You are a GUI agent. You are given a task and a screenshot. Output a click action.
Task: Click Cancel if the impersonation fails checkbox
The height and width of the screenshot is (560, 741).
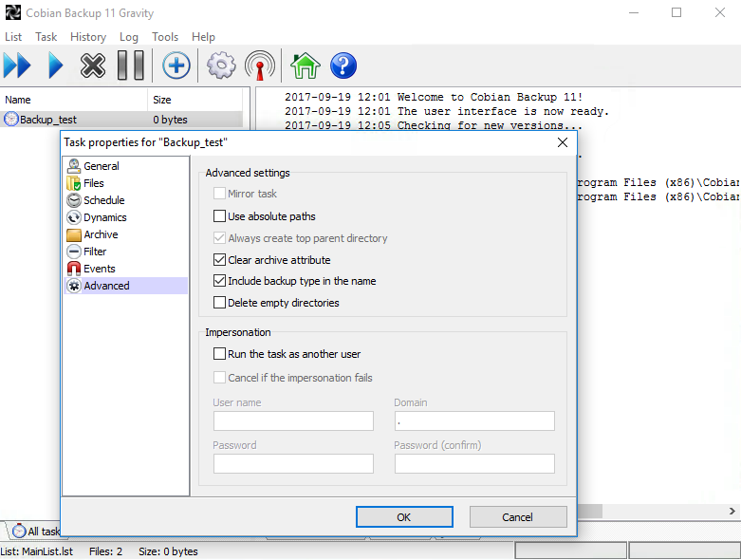pos(219,377)
